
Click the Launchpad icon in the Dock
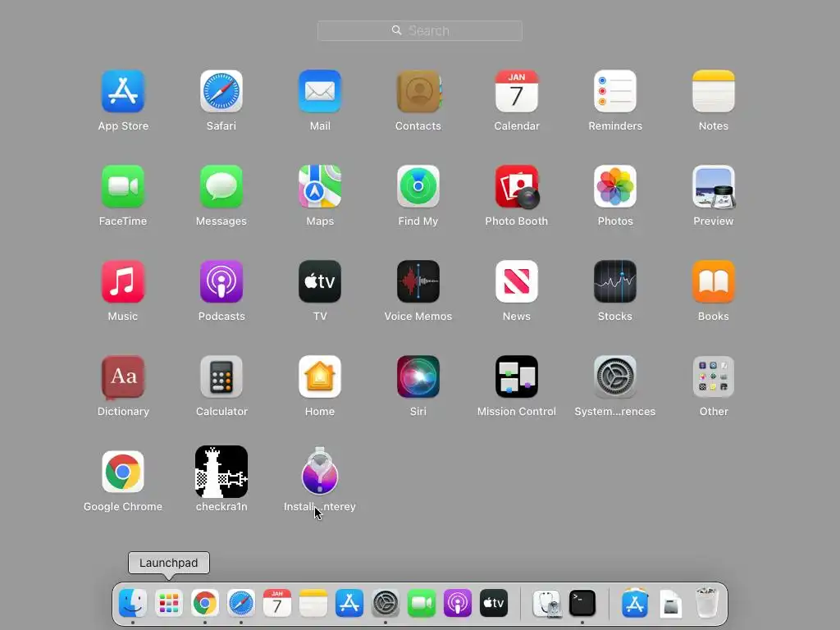(169, 603)
